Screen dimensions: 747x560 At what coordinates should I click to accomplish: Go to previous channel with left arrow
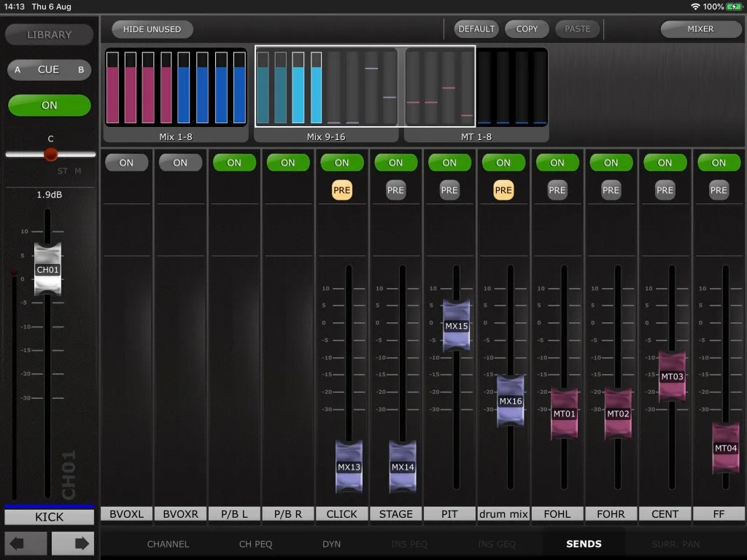(x=26, y=543)
